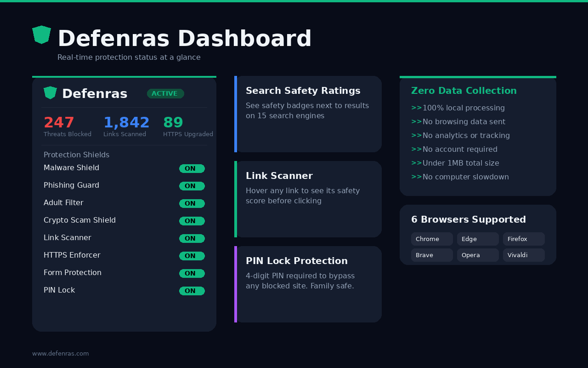
Task: Click the Protection Shields section label
Action: tap(77, 155)
